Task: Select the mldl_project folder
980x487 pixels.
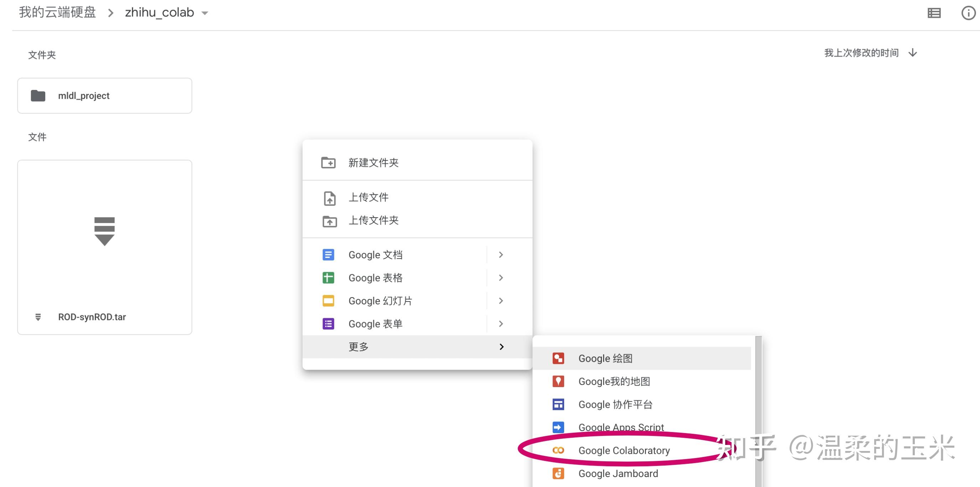Action: (105, 96)
